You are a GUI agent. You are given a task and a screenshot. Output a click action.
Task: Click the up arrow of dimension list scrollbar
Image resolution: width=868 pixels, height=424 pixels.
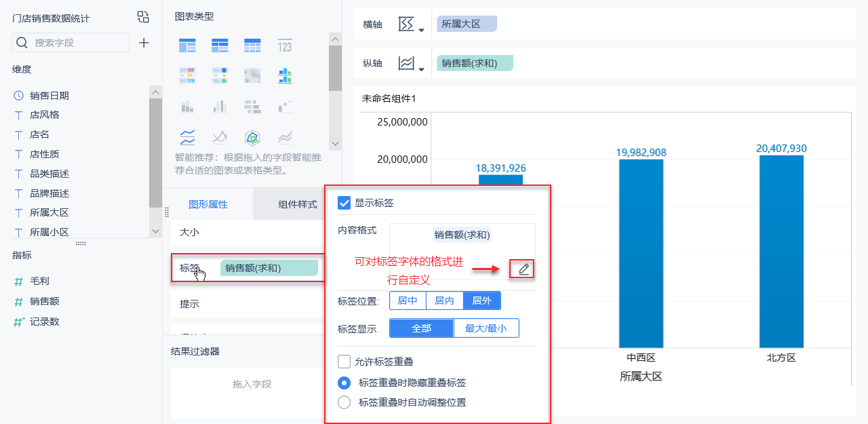point(155,92)
